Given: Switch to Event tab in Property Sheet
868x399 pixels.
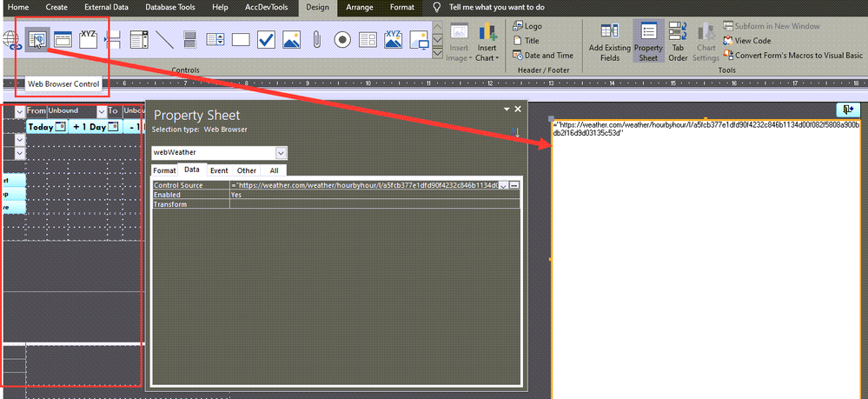Looking at the screenshot, I should click(x=219, y=170).
